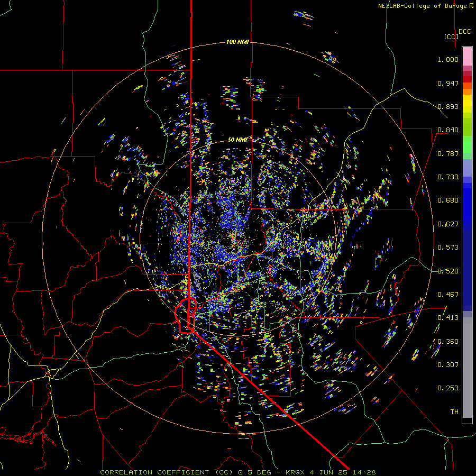Click the TH threshold label

tap(454, 412)
